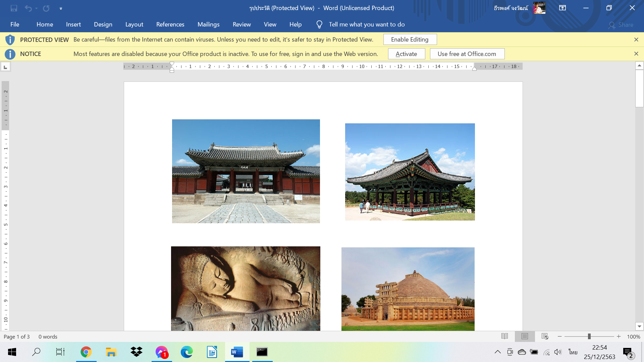This screenshot has width=644, height=362.
Task: Click Tell me lightbulb icon
Action: pos(319,24)
